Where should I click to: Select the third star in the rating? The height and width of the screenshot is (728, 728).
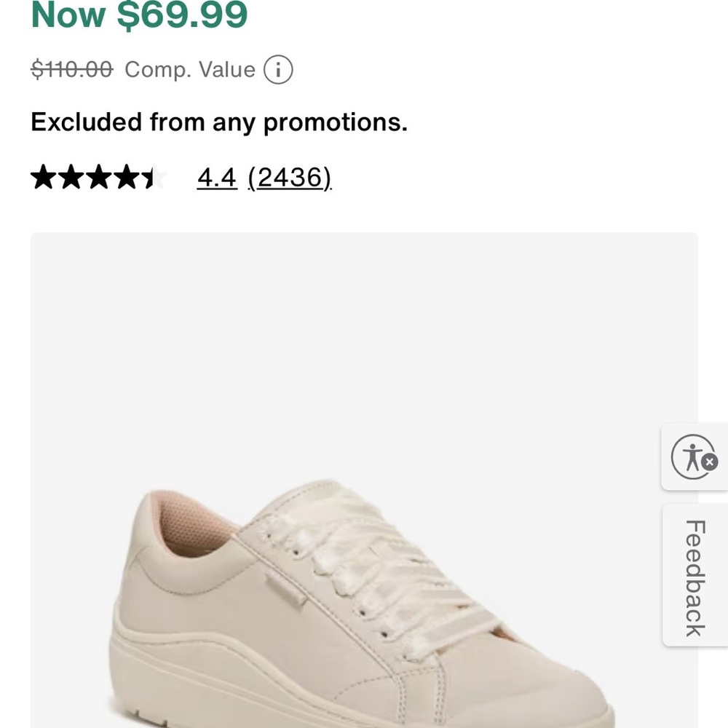click(98, 176)
